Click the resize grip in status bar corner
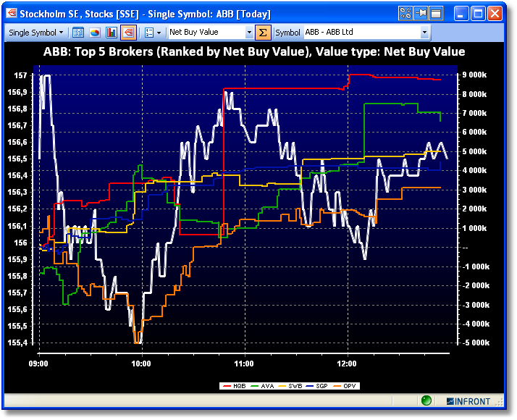 click(500, 402)
